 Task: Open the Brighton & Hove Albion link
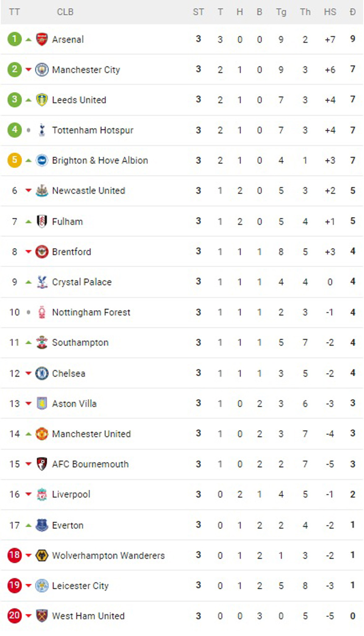tap(100, 160)
